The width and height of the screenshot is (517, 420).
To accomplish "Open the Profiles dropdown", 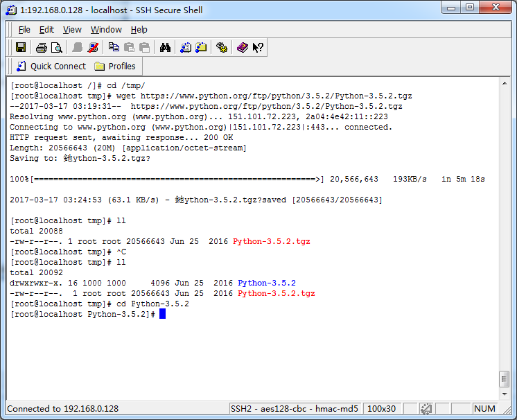I will 115,67.
